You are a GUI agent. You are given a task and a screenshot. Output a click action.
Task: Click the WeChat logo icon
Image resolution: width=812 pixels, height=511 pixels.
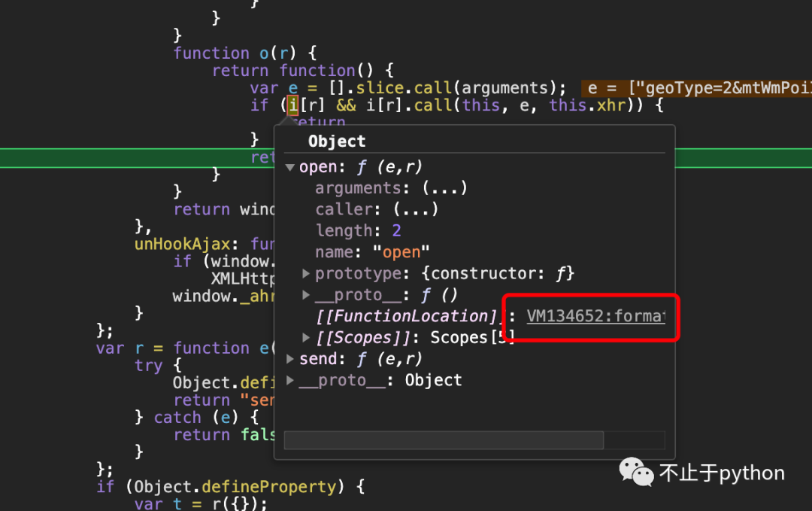point(636,473)
